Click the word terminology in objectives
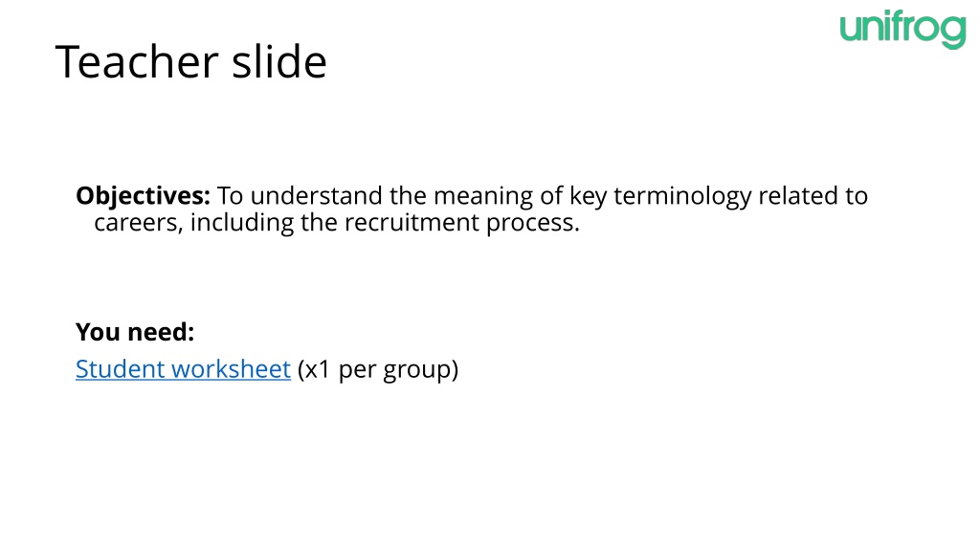The height and width of the screenshot is (551, 980). coord(682,196)
